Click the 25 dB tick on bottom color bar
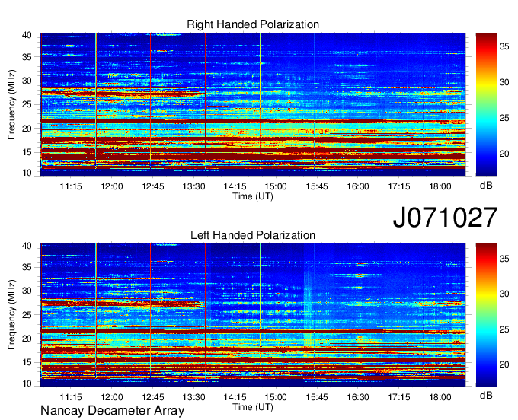518x420 pixels. 504,329
